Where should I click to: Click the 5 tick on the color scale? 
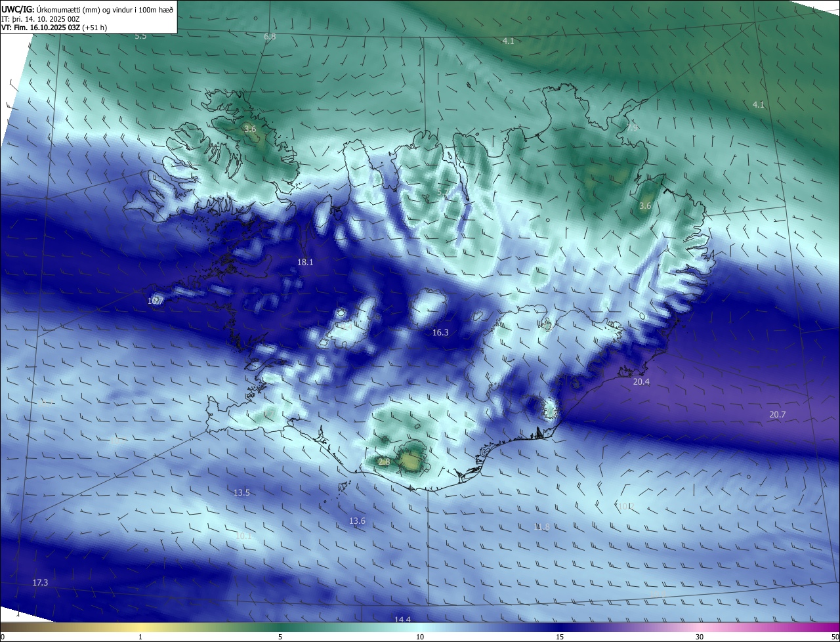click(x=280, y=637)
